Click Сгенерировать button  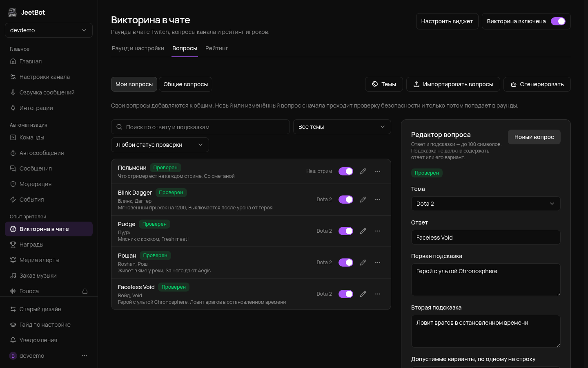pyautogui.click(x=537, y=84)
